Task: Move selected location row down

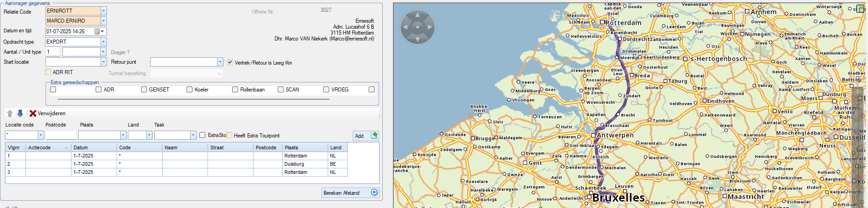Action: pyautogui.click(x=20, y=113)
